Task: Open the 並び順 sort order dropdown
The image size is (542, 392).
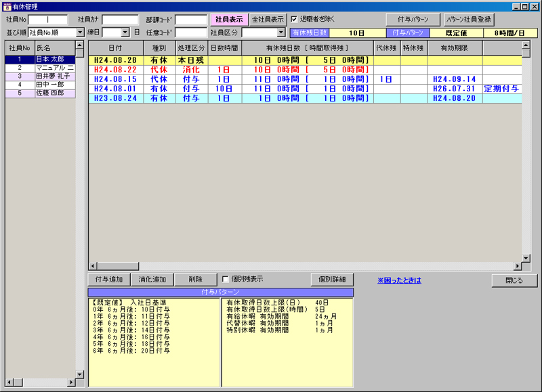Action: [80, 32]
